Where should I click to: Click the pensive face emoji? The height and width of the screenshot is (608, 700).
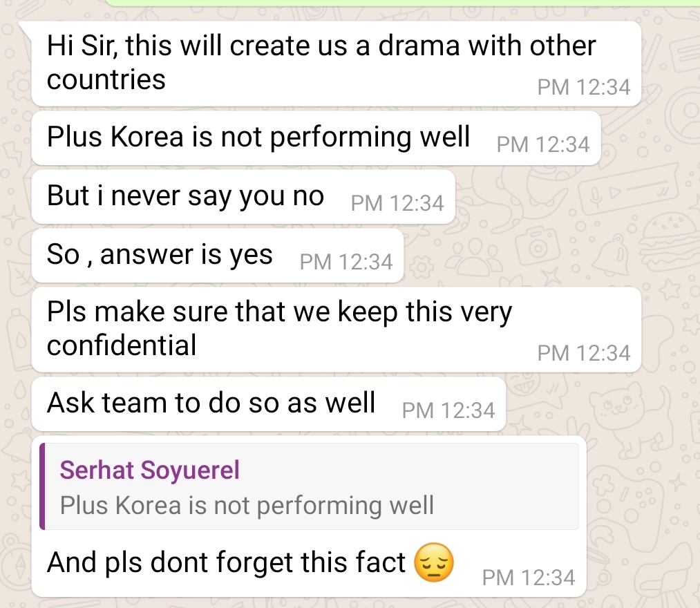point(433,563)
